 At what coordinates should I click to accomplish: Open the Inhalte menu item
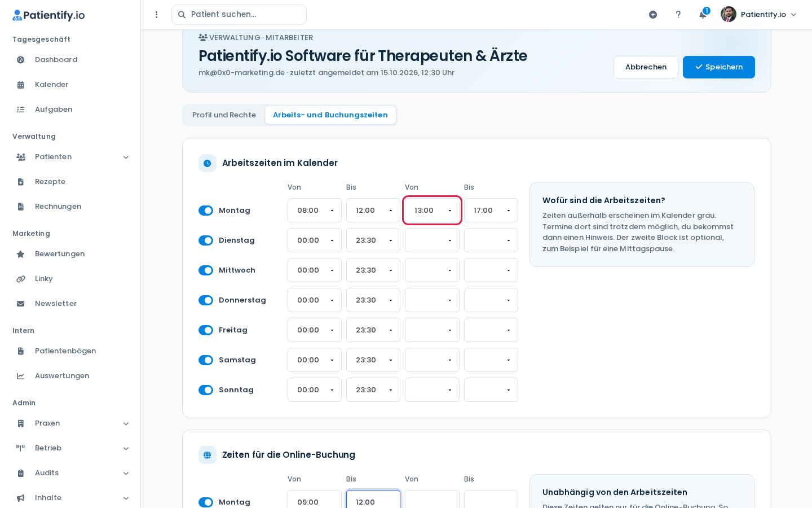pos(70,498)
